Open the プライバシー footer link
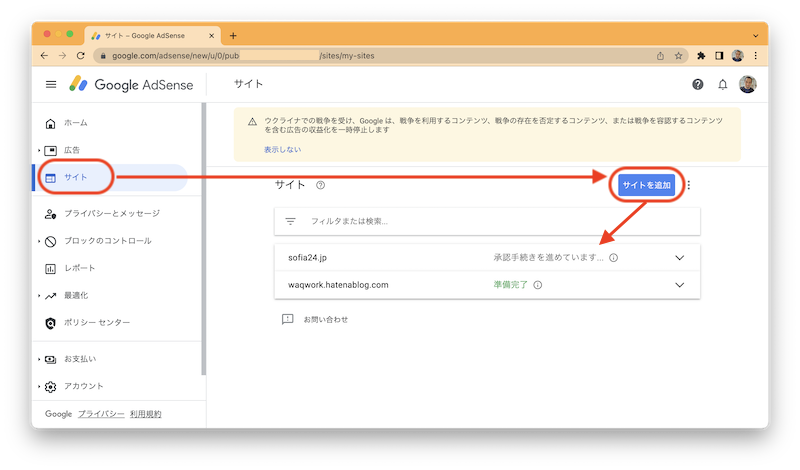The height and width of the screenshot is (470, 800). point(101,414)
